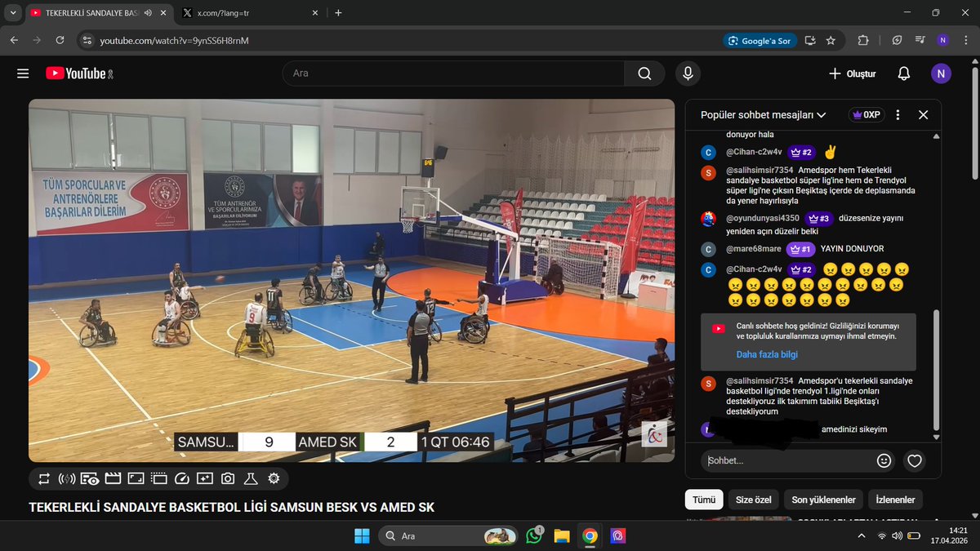This screenshot has height=551, width=980.
Task: Click the crown #3 badge beside @oyundunyasi4350
Action: (819, 218)
